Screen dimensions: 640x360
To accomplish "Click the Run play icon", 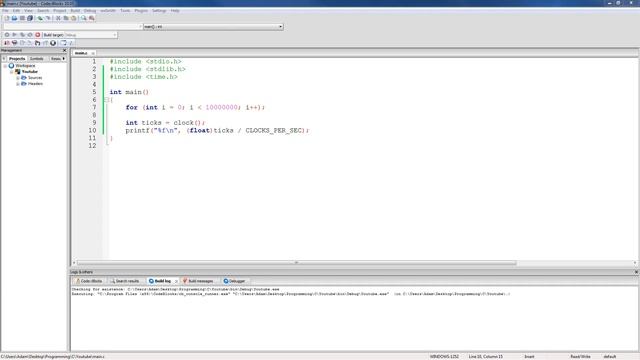I will click(14, 35).
